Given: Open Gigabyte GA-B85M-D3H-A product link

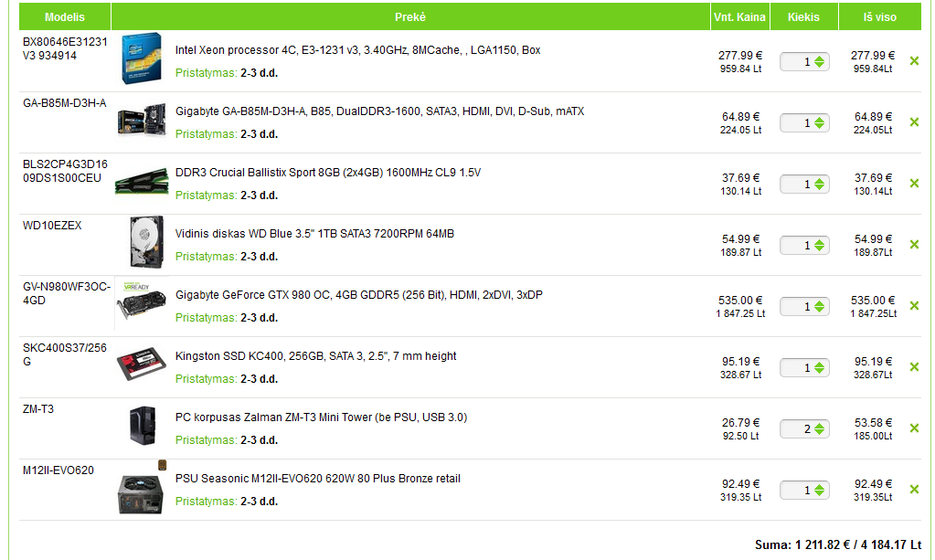Looking at the screenshot, I should [380, 111].
